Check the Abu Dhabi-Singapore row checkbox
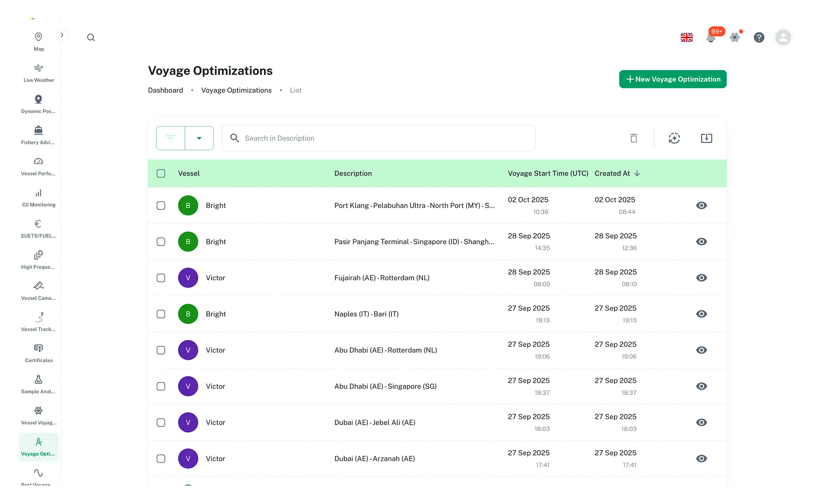832x504 pixels. pyautogui.click(x=161, y=386)
